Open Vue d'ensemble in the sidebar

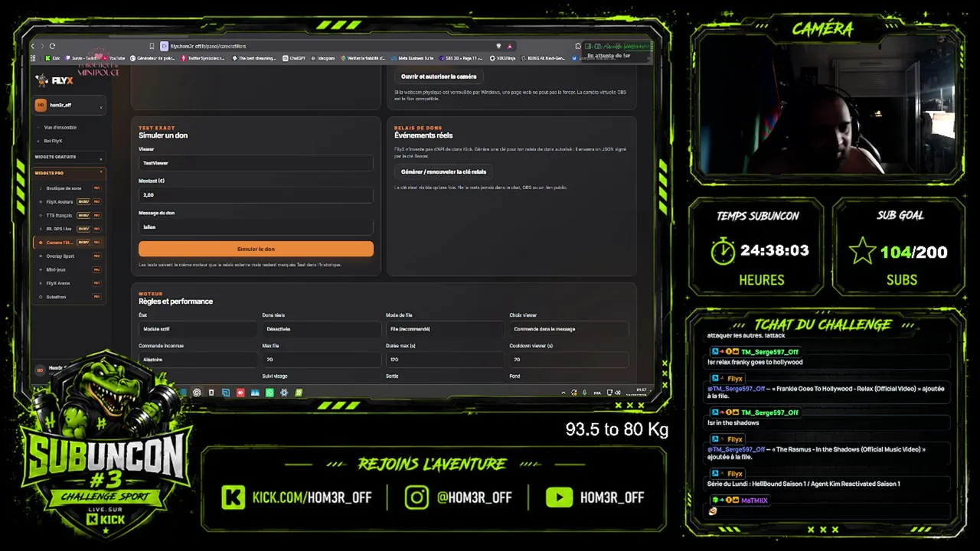[60, 127]
